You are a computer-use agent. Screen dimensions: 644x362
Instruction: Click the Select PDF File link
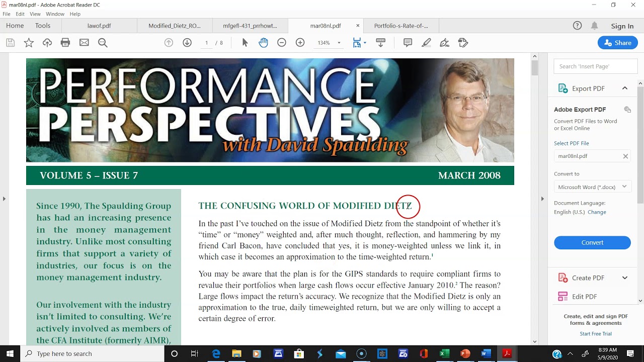572,143
